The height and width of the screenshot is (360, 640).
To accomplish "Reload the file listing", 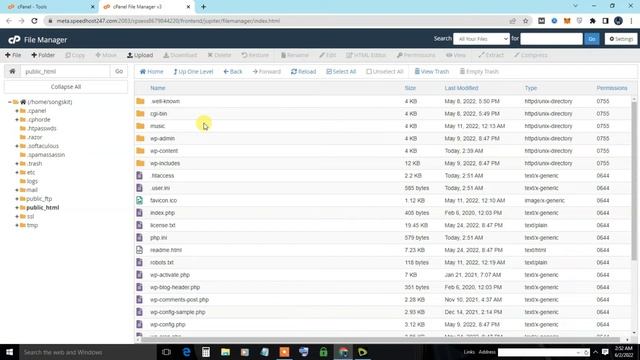I will coord(303,71).
